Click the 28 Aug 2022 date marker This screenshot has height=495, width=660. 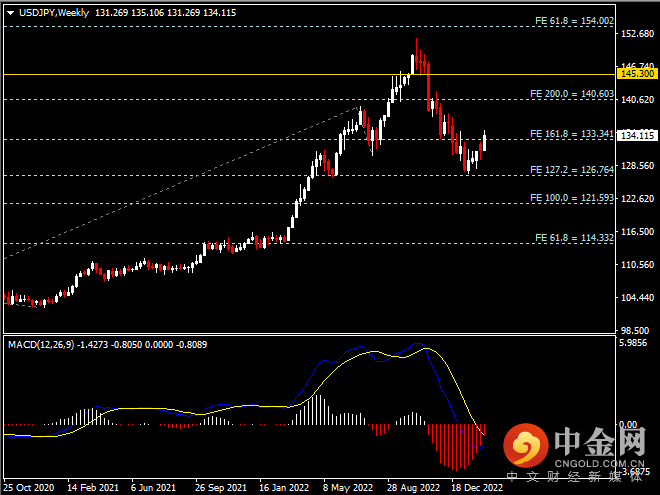411,488
